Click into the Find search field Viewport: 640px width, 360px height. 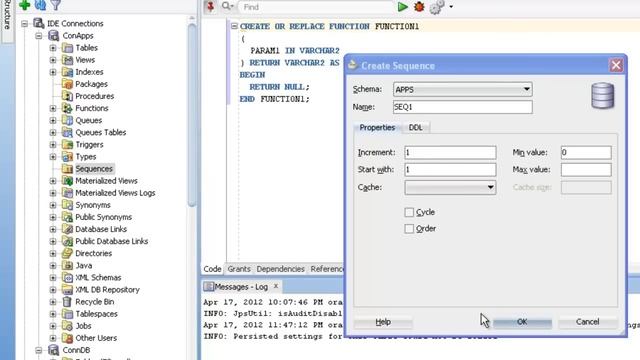pos(316,7)
